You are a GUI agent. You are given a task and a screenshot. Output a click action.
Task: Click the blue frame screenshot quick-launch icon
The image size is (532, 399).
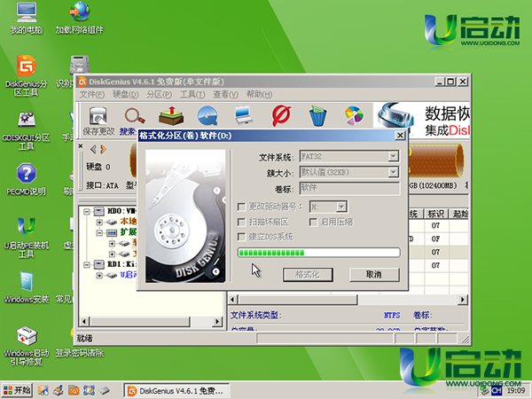89,390
